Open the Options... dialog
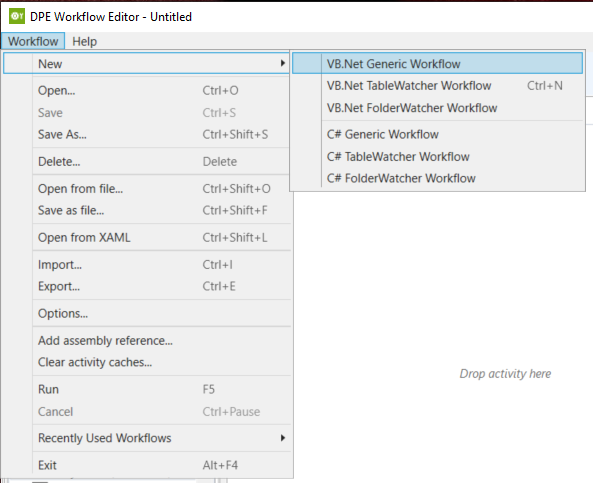Image resolution: width=593 pixels, height=483 pixels. coord(147,314)
